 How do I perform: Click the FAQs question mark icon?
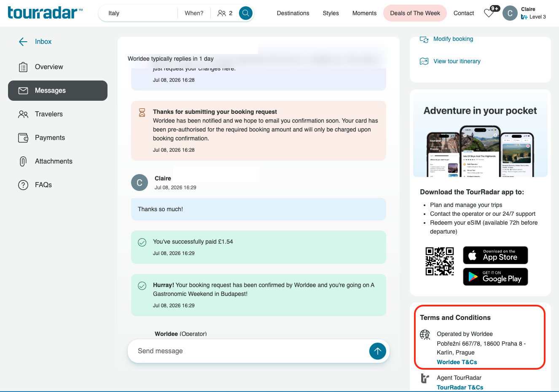pyautogui.click(x=23, y=185)
